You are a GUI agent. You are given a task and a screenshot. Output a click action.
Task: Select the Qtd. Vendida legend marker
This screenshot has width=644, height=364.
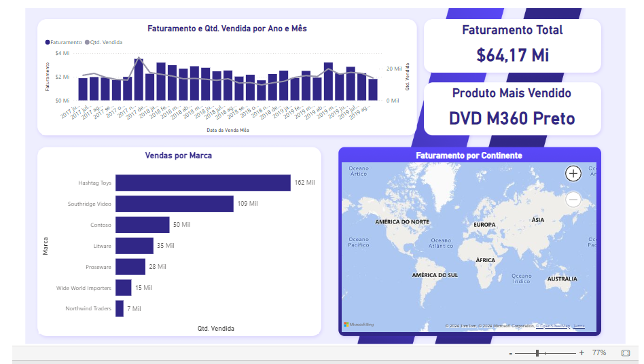(88, 42)
